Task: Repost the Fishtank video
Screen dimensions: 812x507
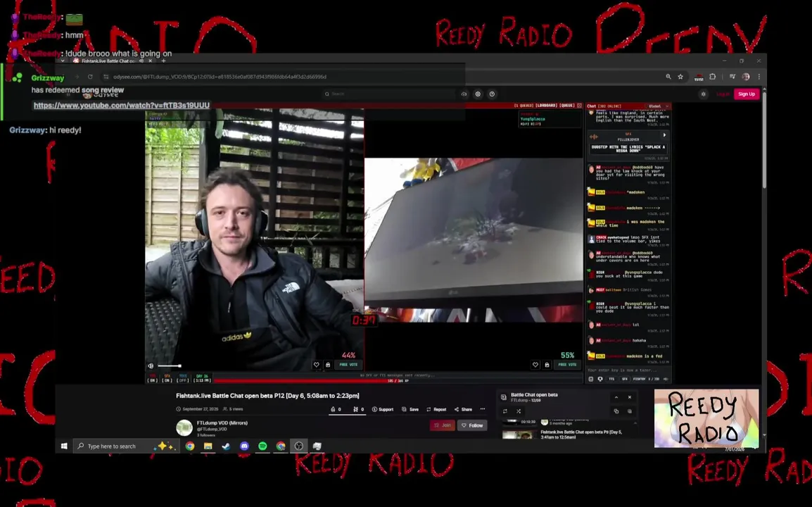Action: 436,409
